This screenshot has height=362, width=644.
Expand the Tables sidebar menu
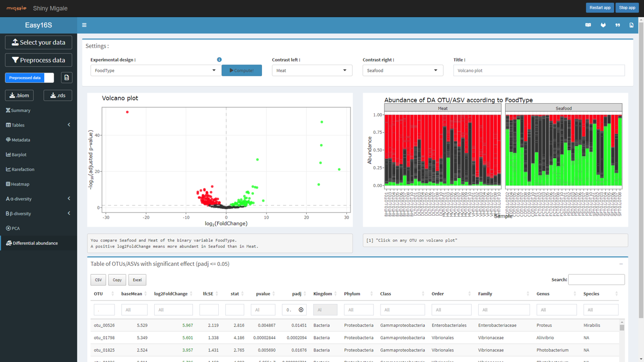coord(38,125)
